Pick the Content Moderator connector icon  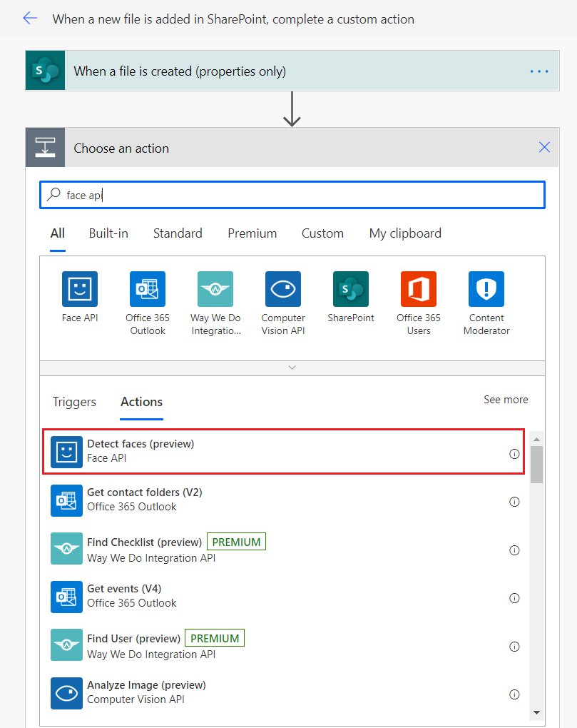486,289
